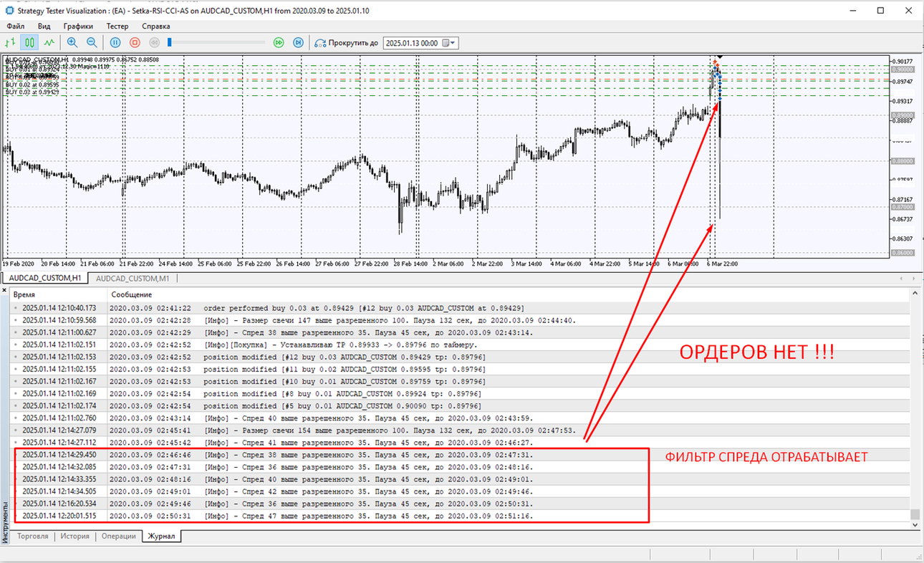Select log row 'order performed buy 0.03'
The height and width of the screenshot is (563, 924).
pos(460,307)
